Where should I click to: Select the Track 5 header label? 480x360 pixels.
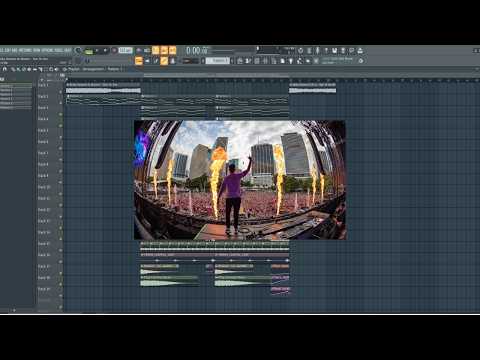point(43,131)
